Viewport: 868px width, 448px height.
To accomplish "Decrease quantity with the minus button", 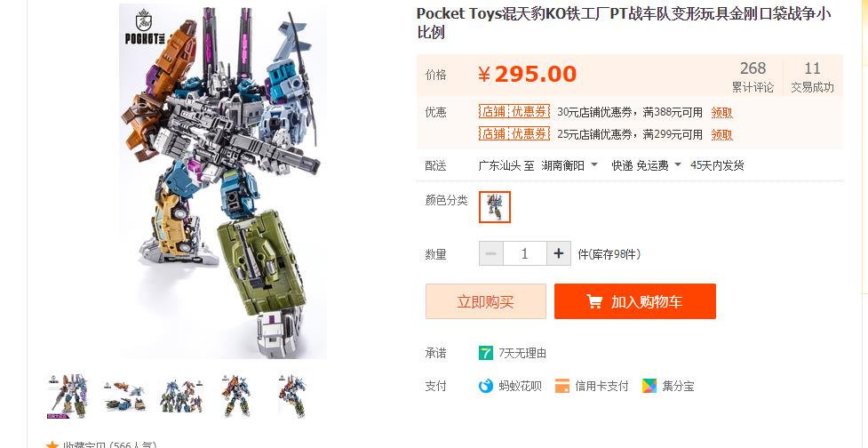I will [x=491, y=253].
